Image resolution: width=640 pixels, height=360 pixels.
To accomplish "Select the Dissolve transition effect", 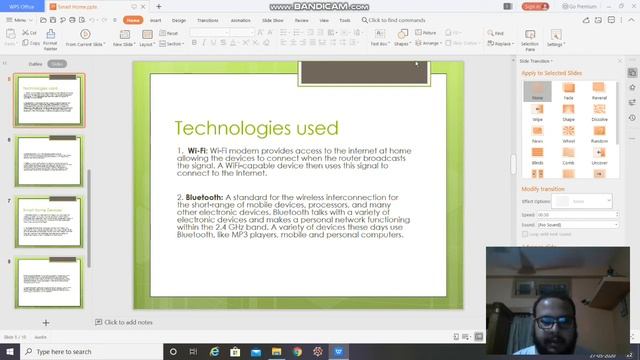I will [599, 113].
